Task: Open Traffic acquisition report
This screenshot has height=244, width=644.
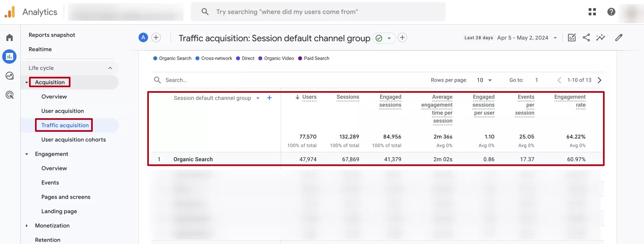Action: (x=65, y=125)
